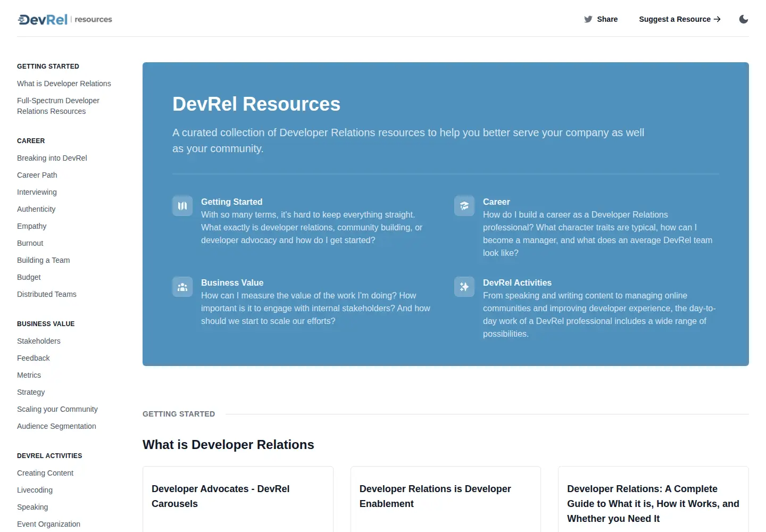Image resolution: width=766 pixels, height=532 pixels.
Task: Select Audience Segmentation in sidebar
Action: (56, 426)
